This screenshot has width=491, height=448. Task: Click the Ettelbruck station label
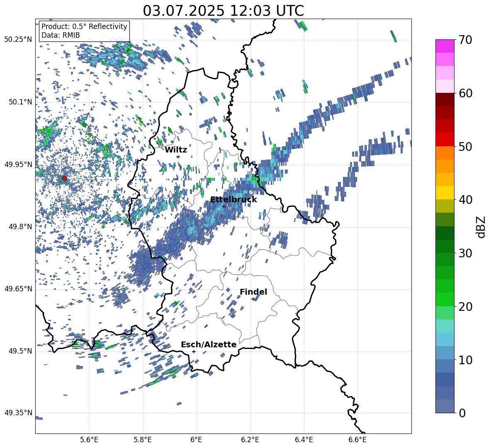tap(233, 200)
